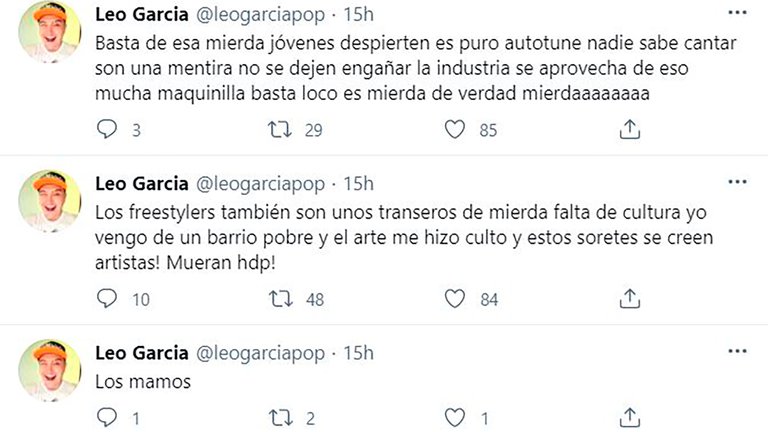Share the autotune tweet
Screen dimensions: 768x432
pyautogui.click(x=630, y=129)
